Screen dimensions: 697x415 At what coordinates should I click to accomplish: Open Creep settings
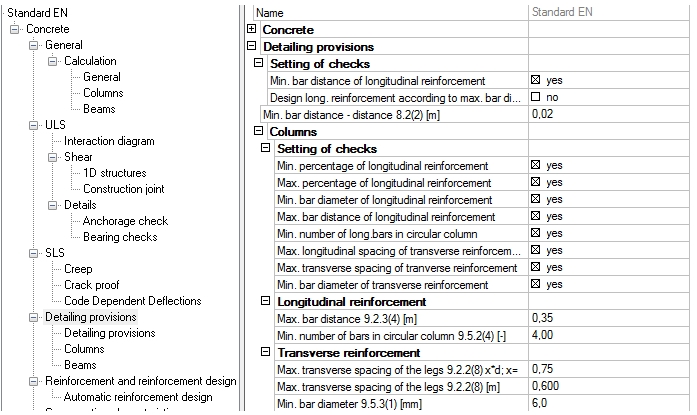coord(78,269)
